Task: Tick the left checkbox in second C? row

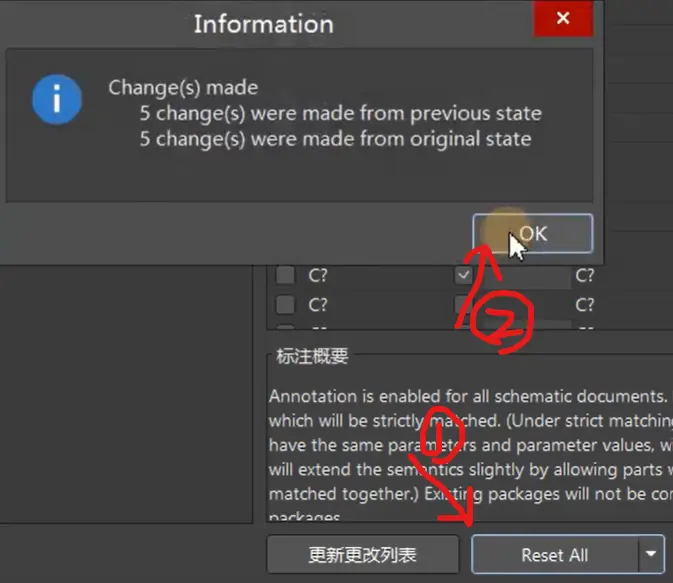Action: tap(285, 305)
